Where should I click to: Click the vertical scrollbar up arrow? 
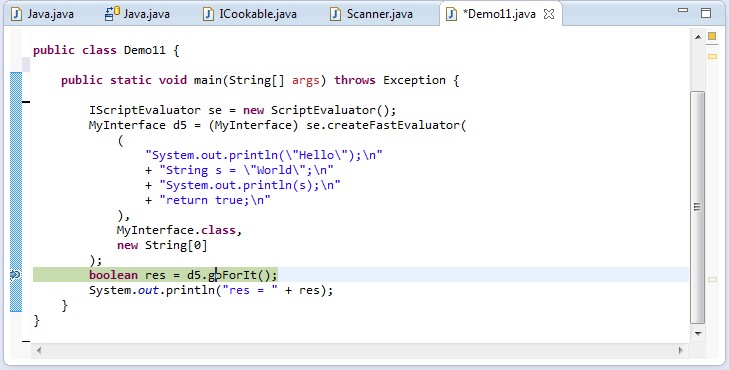click(x=698, y=37)
